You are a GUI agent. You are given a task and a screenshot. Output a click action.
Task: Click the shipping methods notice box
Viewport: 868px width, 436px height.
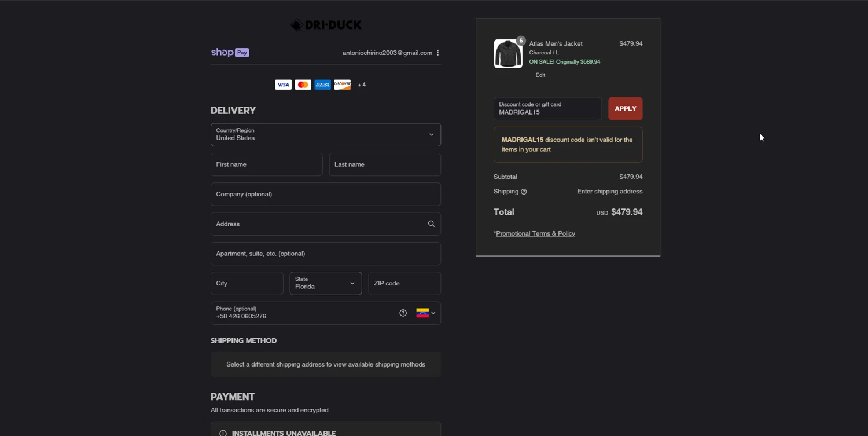pyautogui.click(x=326, y=364)
